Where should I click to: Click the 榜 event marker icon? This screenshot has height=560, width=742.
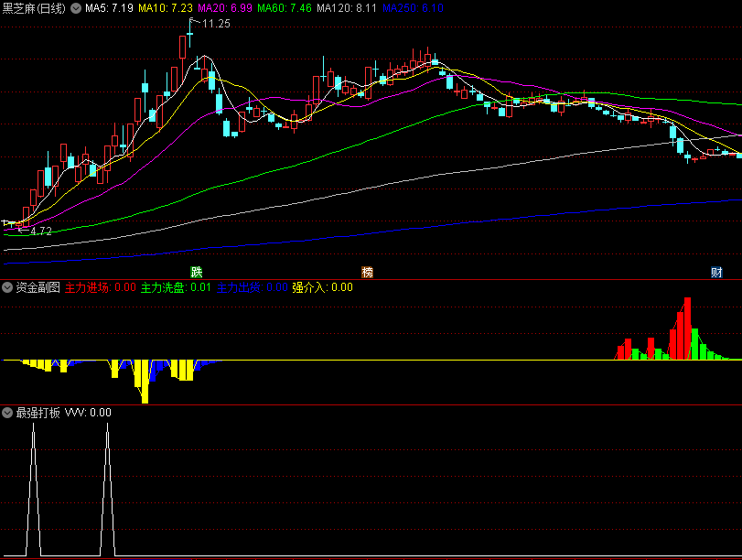367,272
